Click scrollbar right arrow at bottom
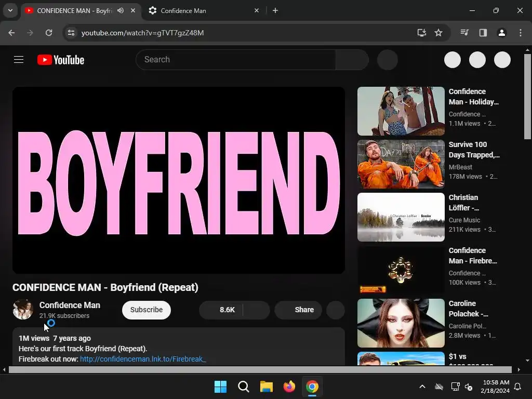 tap(519, 369)
